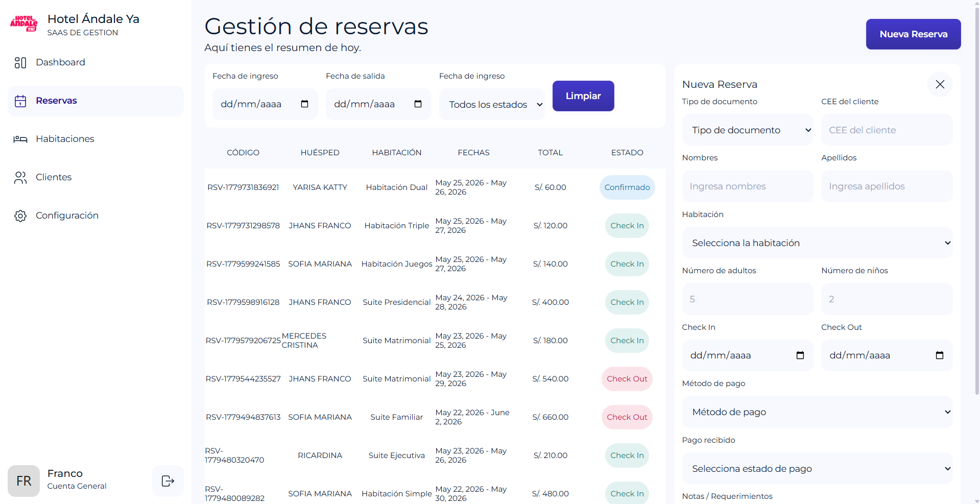The width and height of the screenshot is (980, 504).
Task: Click the logout icon beside Franco
Action: (x=168, y=481)
